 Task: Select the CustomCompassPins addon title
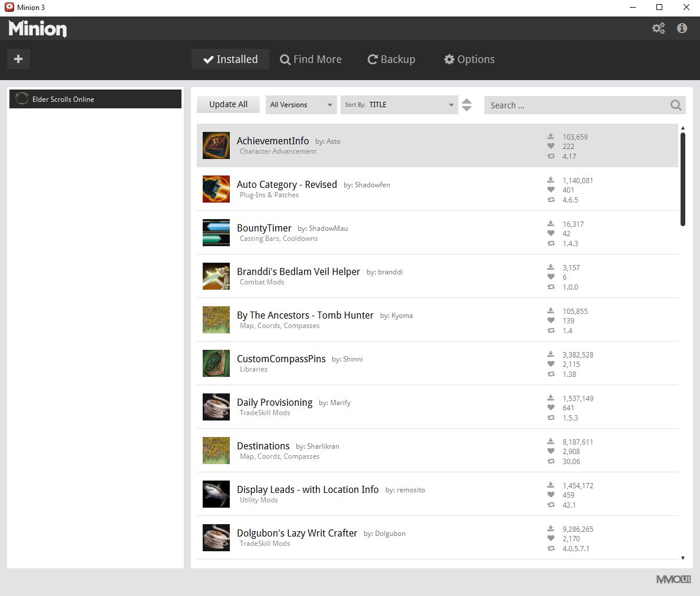coord(281,359)
